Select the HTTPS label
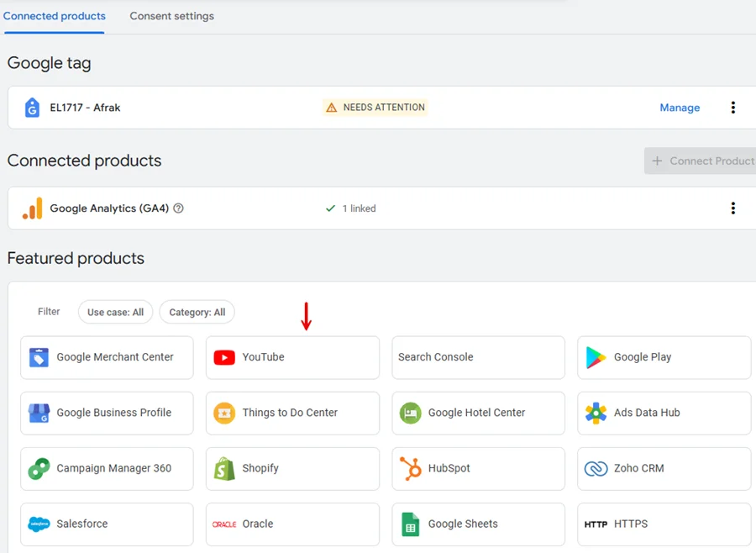Viewport: 756px width, 553px height. point(631,524)
